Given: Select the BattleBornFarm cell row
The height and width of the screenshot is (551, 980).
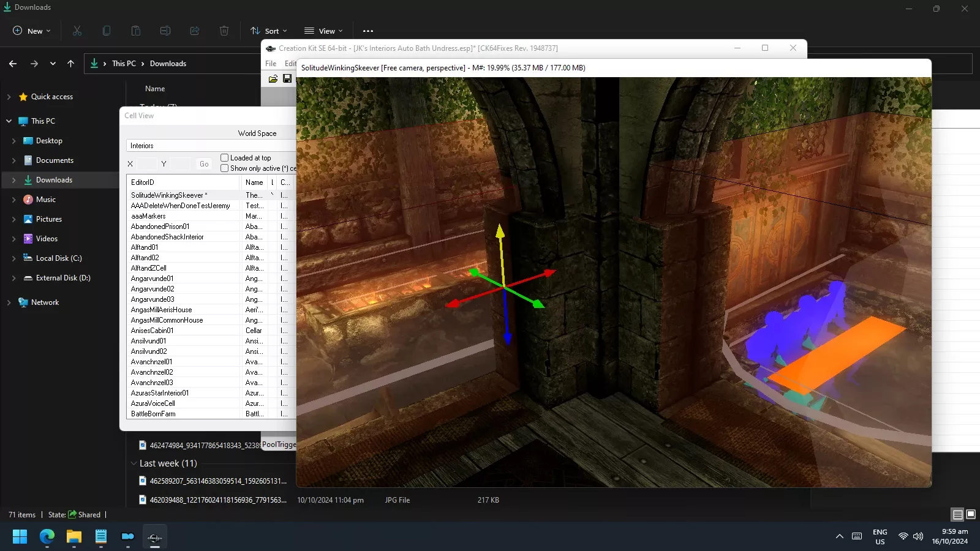Looking at the screenshot, I should [x=211, y=414].
